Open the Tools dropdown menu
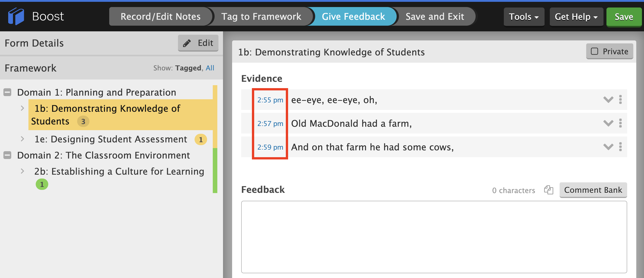This screenshot has height=278, width=644. 524,17
